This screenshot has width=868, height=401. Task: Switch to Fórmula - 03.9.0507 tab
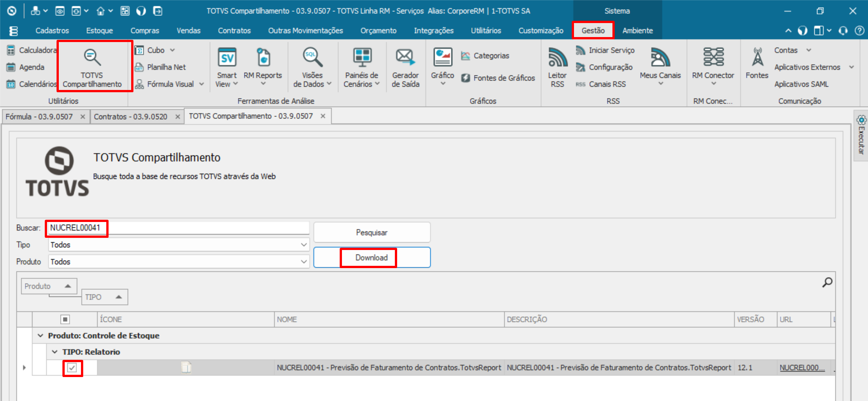(39, 117)
